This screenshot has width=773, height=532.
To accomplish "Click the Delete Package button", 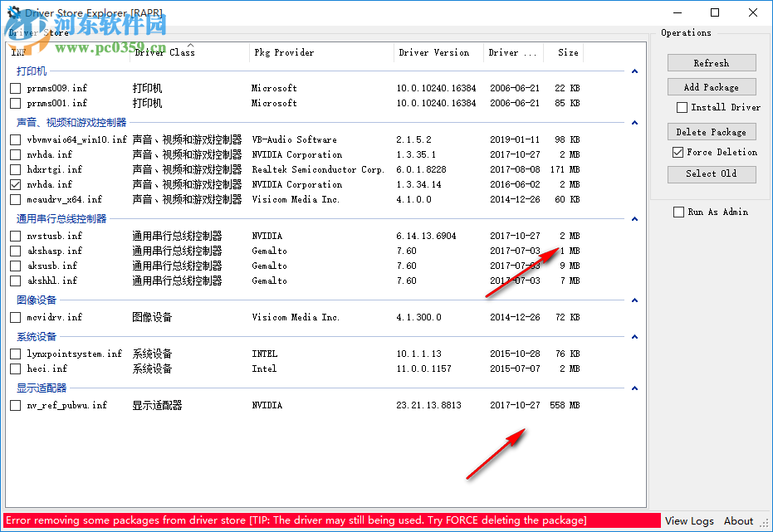I will click(712, 132).
